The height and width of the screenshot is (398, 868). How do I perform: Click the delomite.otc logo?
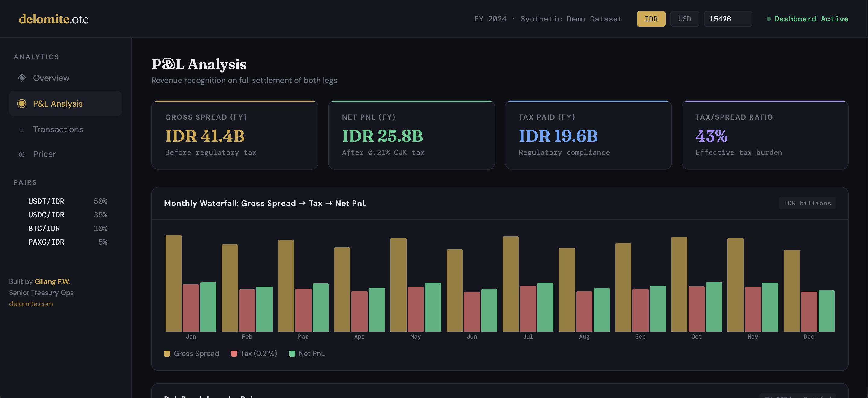pyautogui.click(x=54, y=19)
